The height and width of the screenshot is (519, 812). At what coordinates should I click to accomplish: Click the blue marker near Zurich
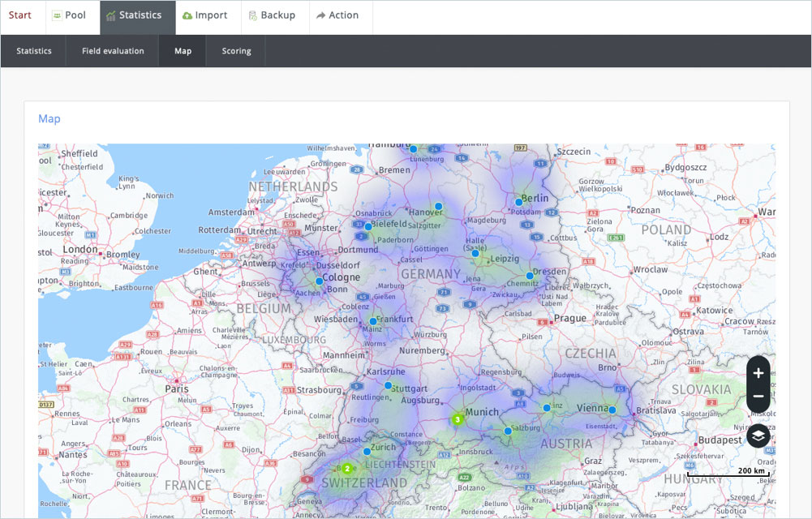click(x=367, y=451)
